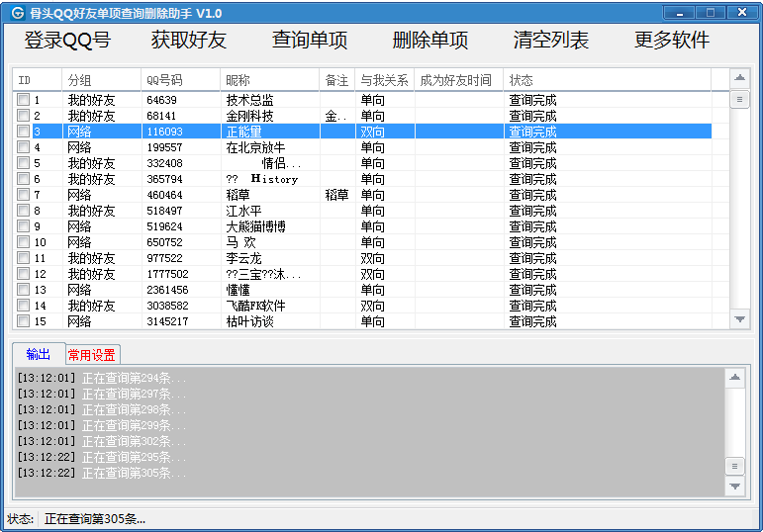Click friend list scroll-down arrow
763x532 pixels.
point(739,319)
